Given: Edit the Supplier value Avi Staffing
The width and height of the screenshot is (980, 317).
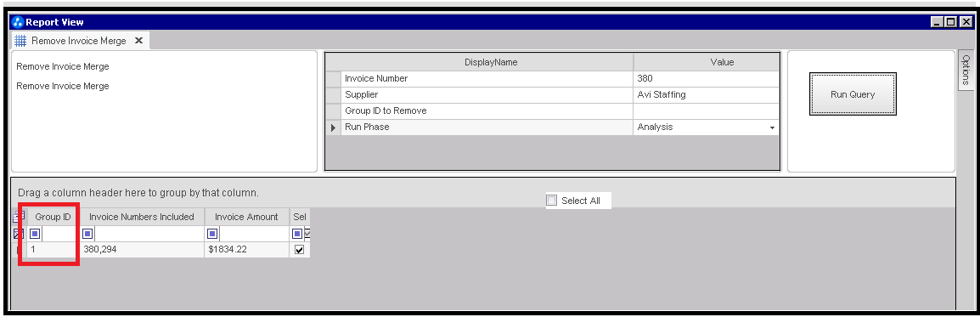Looking at the screenshot, I should [707, 95].
